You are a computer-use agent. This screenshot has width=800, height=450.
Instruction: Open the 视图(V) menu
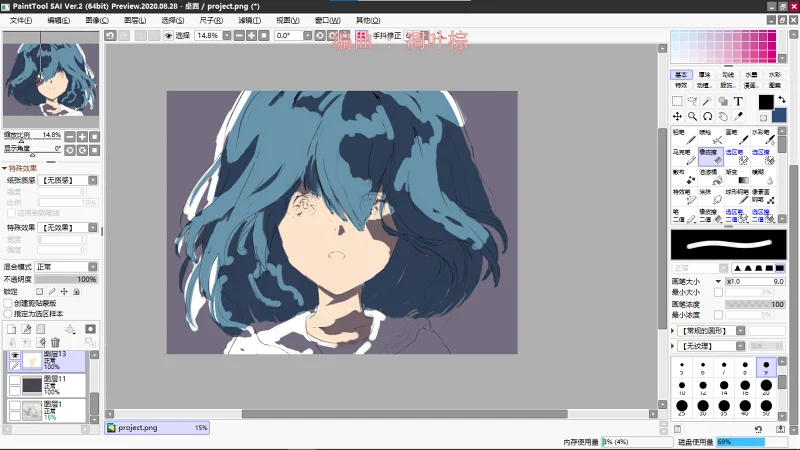pos(287,20)
